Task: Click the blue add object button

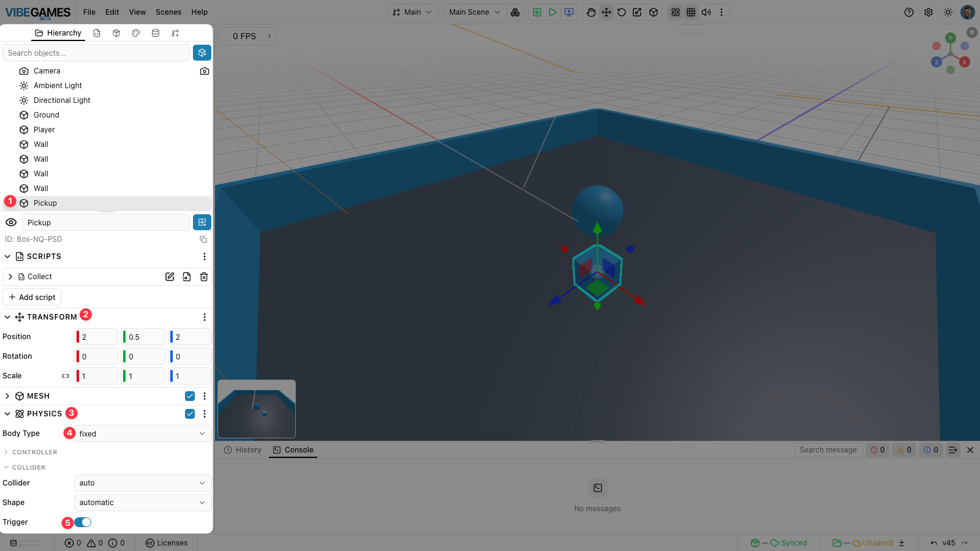Action: click(202, 53)
